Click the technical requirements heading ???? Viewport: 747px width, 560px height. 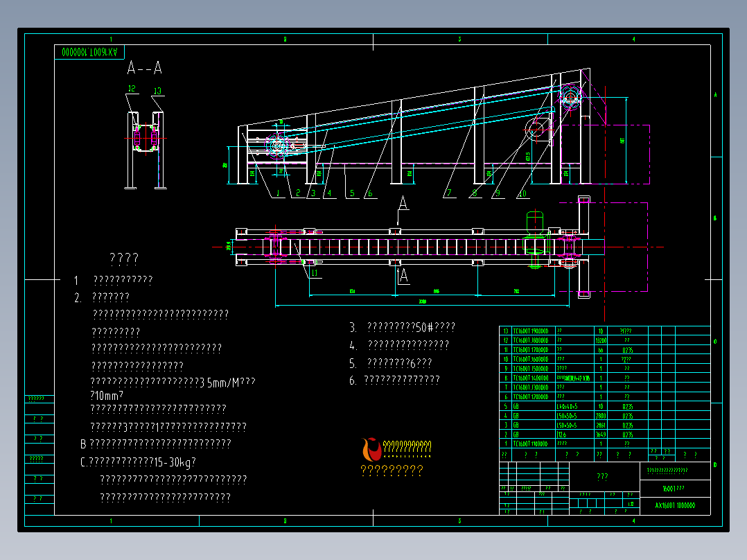coord(124,259)
